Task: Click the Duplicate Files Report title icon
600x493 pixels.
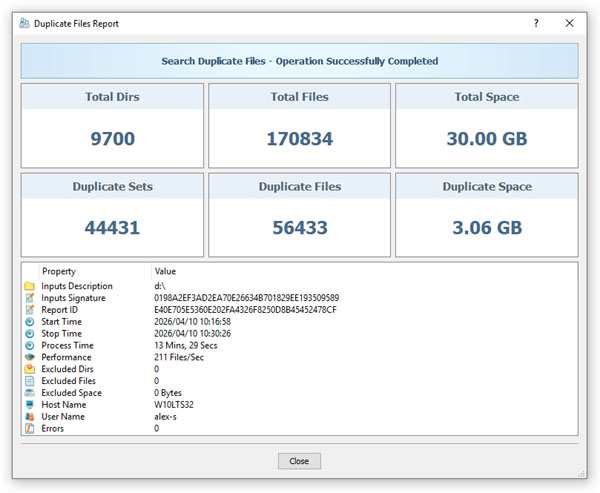Action: point(24,23)
